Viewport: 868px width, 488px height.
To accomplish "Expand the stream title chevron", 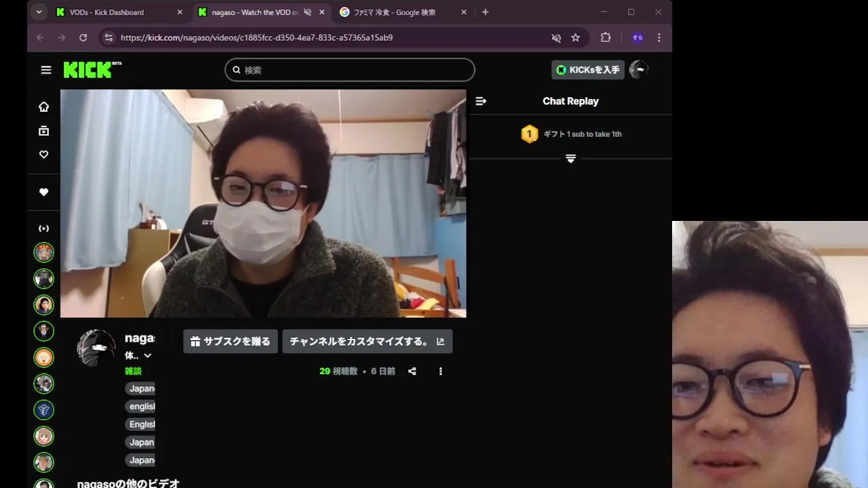I will pos(148,356).
